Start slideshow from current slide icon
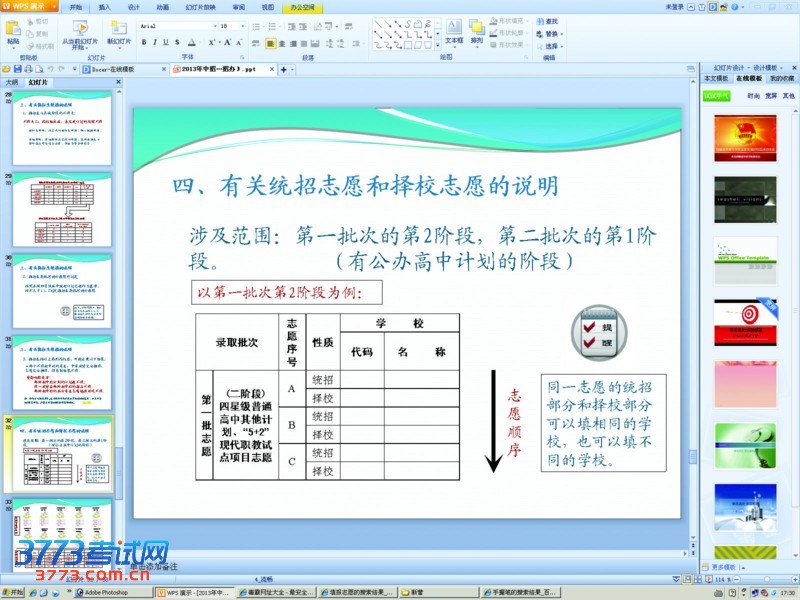The width and height of the screenshot is (800, 600). point(80,29)
